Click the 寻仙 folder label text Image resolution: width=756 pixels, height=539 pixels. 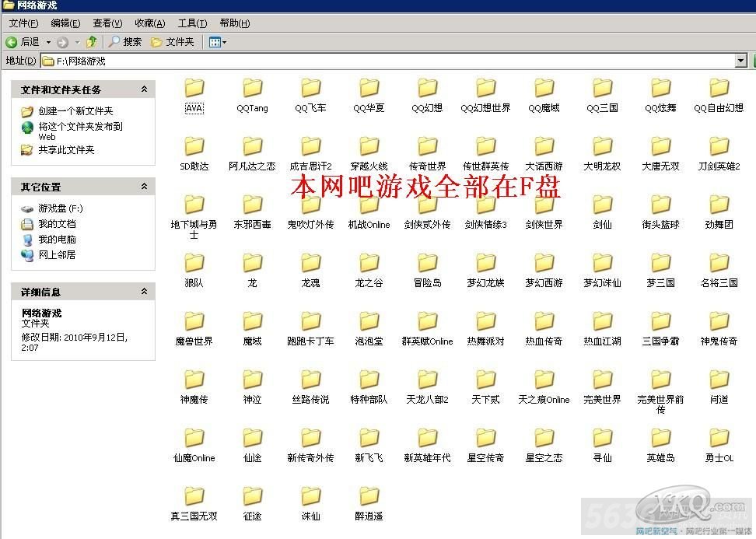tap(602, 458)
